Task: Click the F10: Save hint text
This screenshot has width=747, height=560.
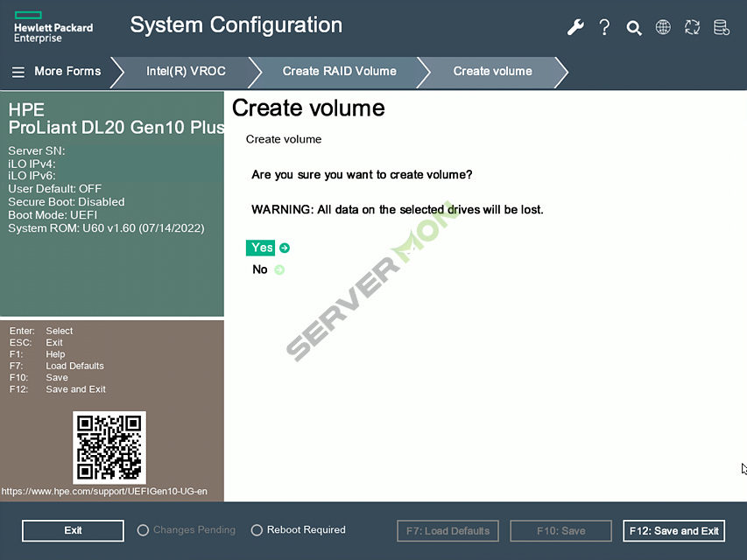Action: coord(39,378)
